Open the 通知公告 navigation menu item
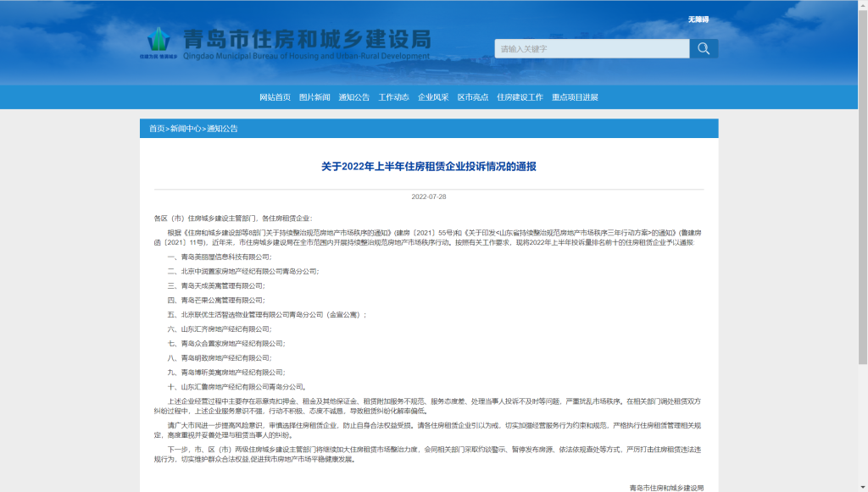 coord(353,97)
